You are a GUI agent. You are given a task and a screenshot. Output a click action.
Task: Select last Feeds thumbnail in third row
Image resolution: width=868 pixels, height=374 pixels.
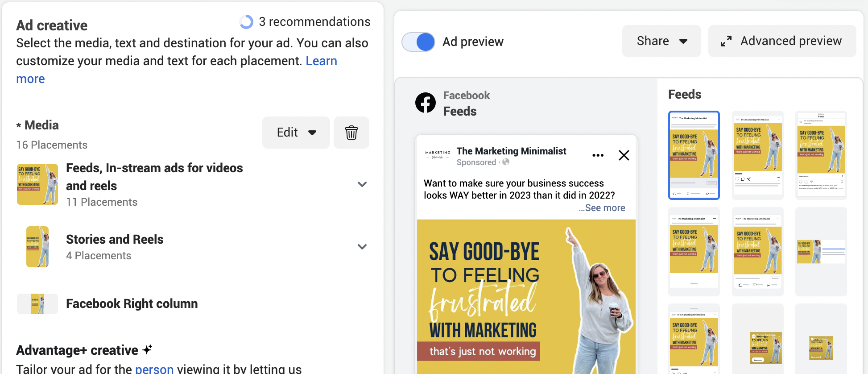[821, 339]
